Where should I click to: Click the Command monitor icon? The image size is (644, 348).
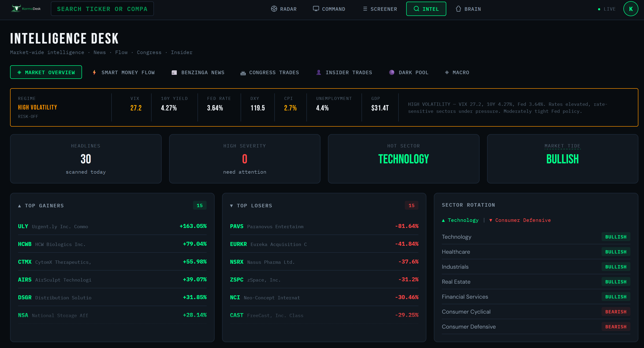coord(316,8)
